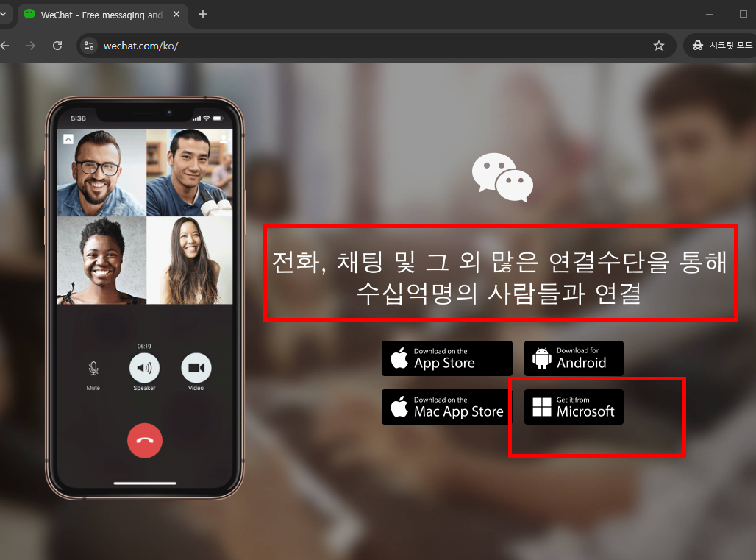Screen dimensions: 756x560
Task: Open site information icon in address bar
Action: point(89,46)
